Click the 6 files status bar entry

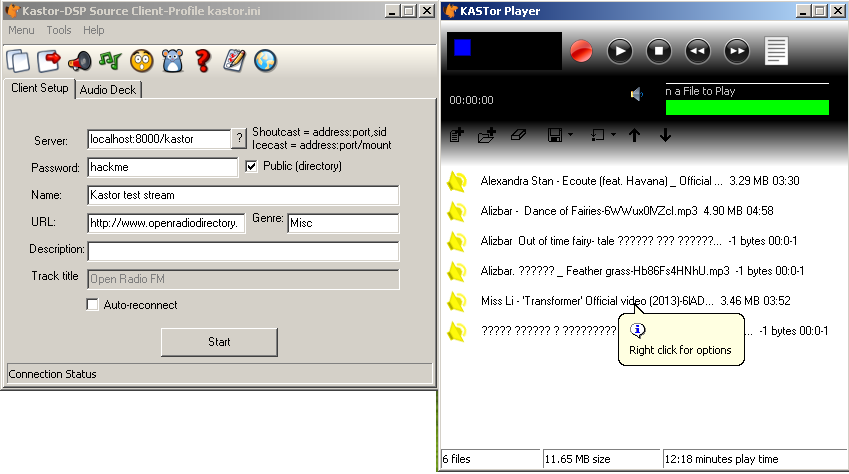click(x=491, y=459)
